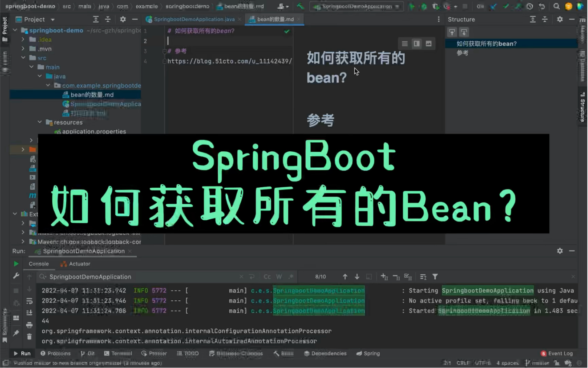Print console output with printer icon

coord(29,325)
